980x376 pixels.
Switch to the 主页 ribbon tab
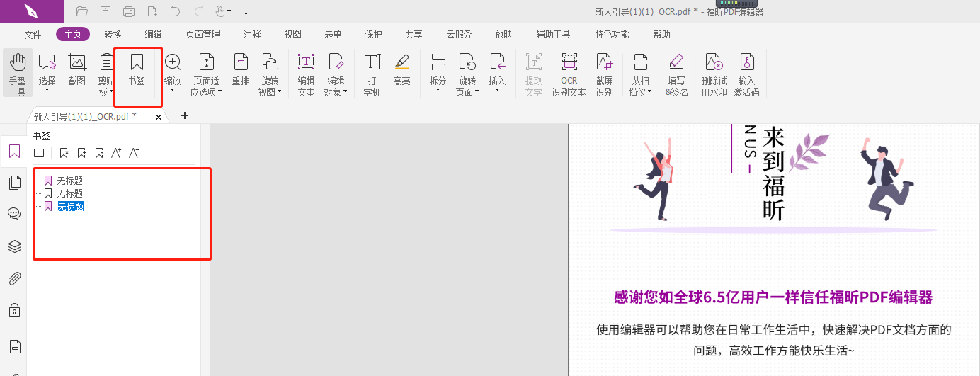(x=73, y=34)
